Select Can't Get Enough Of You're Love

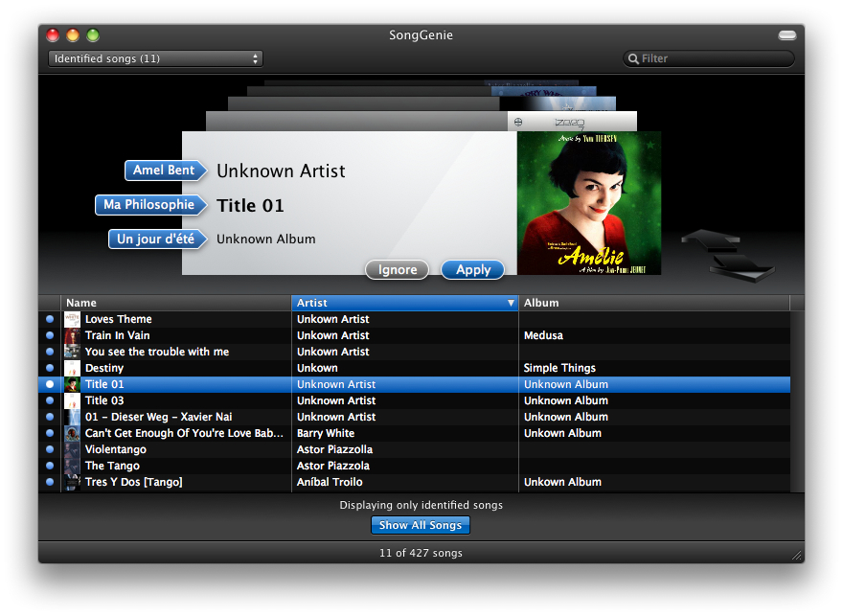414,433
